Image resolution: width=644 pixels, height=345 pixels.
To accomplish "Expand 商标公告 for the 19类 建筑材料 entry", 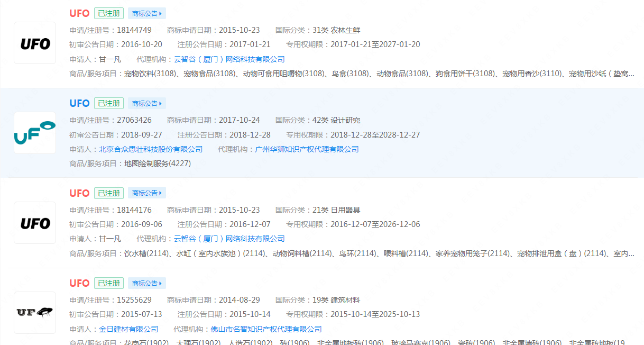I will coord(147,283).
